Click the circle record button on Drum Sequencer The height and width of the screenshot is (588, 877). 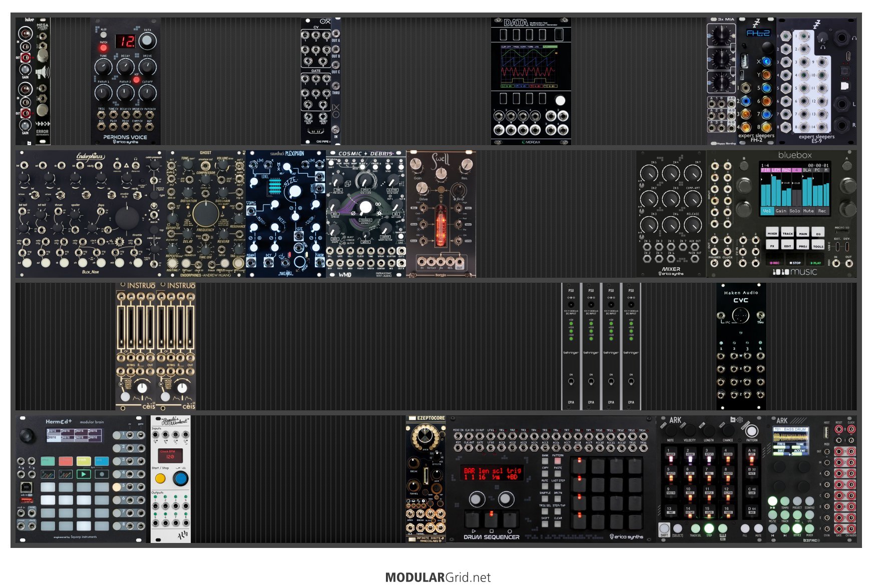tap(510, 520)
